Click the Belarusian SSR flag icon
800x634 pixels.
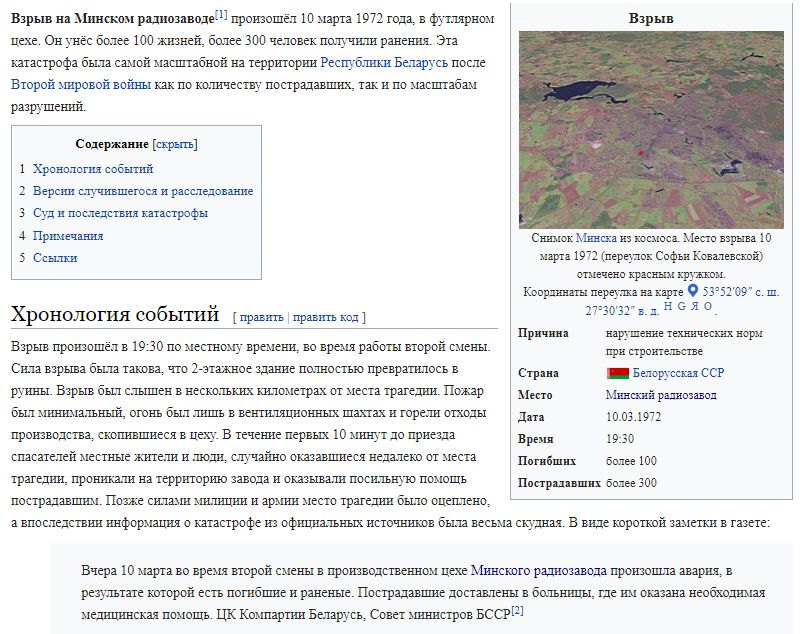pos(618,373)
